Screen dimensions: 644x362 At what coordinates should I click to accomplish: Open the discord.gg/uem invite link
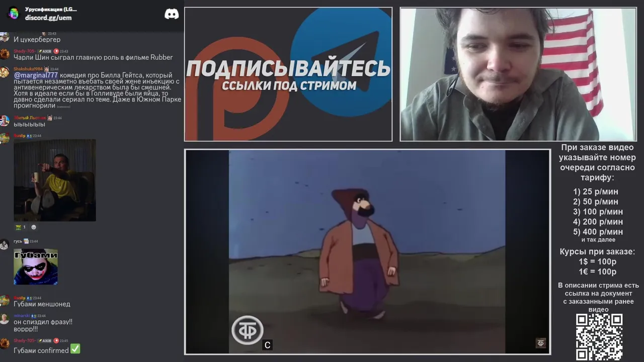(48, 18)
